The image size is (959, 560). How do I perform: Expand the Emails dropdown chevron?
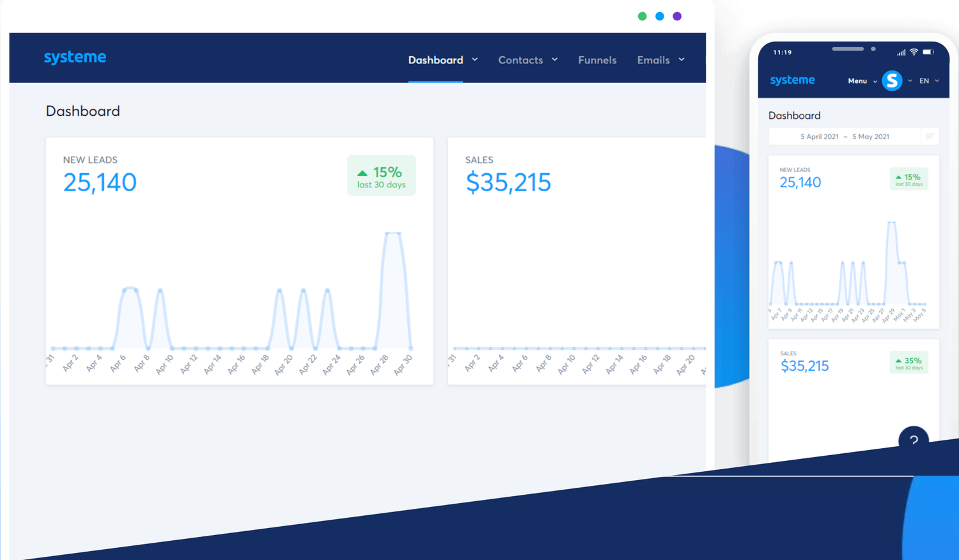[x=682, y=59]
